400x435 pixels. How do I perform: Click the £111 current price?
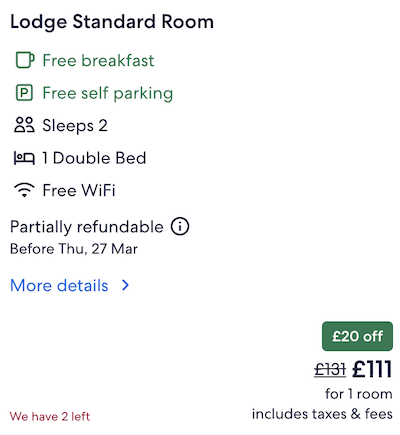click(x=372, y=369)
